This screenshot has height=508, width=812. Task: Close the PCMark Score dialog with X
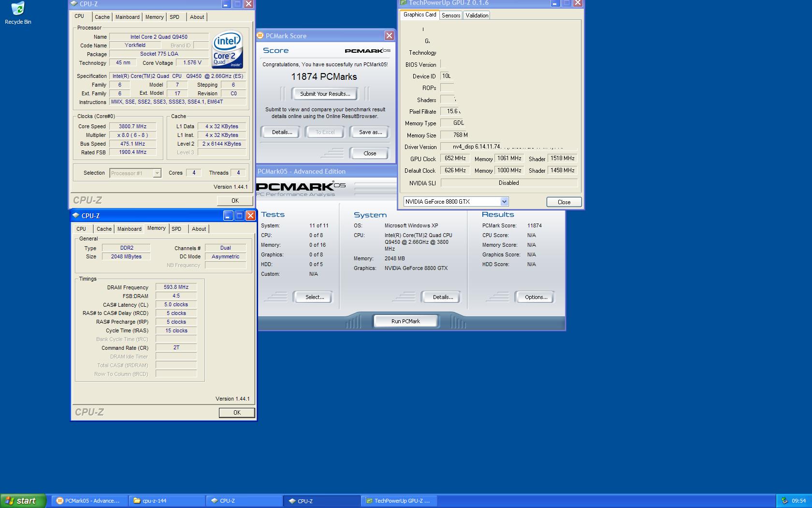pos(389,35)
